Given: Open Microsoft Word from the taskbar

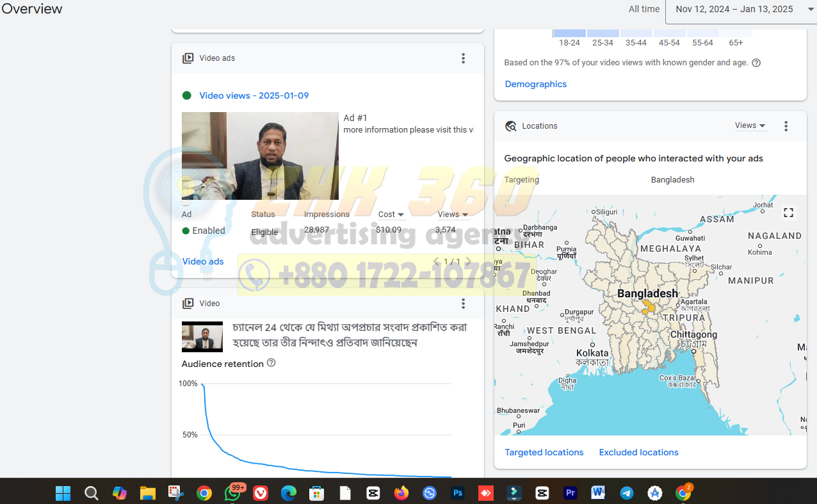Looking at the screenshot, I should 599,493.
